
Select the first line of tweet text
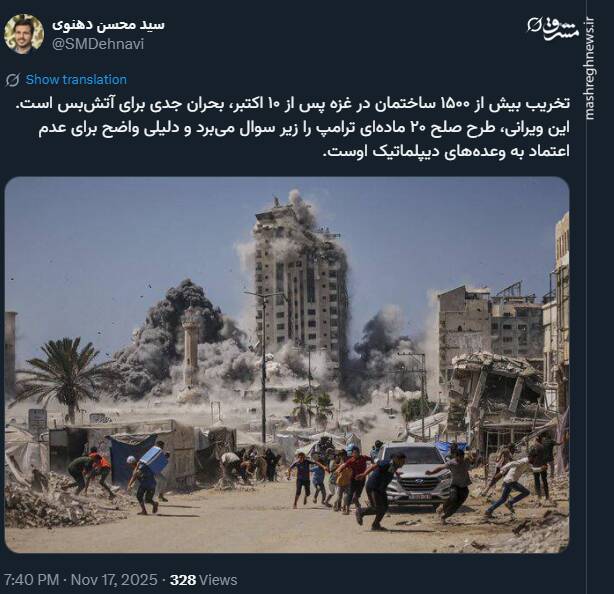click(293, 105)
